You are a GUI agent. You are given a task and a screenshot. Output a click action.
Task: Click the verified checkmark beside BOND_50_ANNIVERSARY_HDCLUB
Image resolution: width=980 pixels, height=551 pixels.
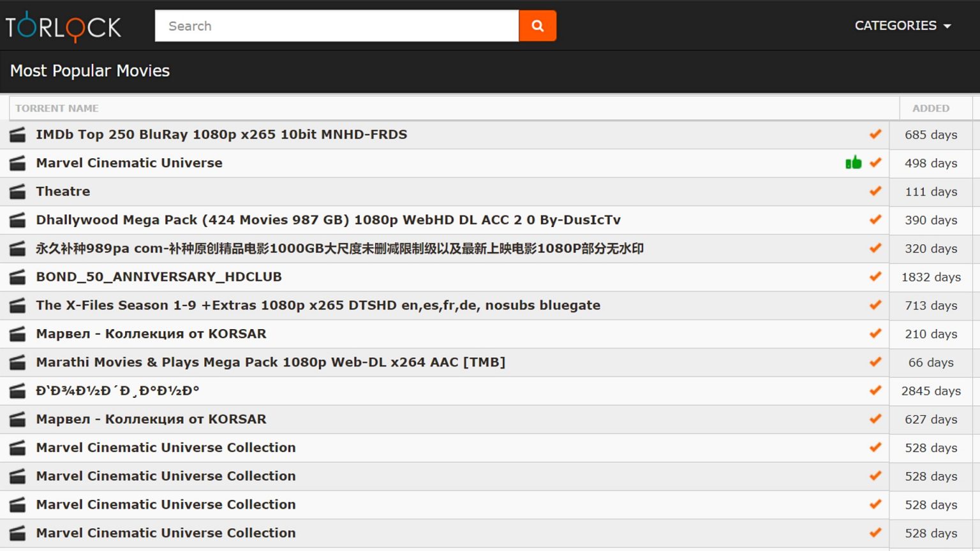(875, 277)
